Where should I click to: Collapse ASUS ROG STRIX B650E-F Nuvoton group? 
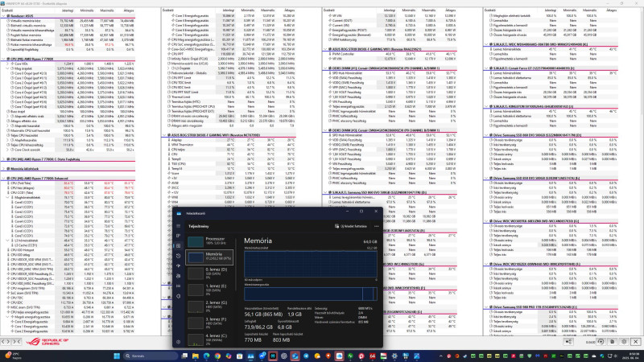click(x=164, y=134)
